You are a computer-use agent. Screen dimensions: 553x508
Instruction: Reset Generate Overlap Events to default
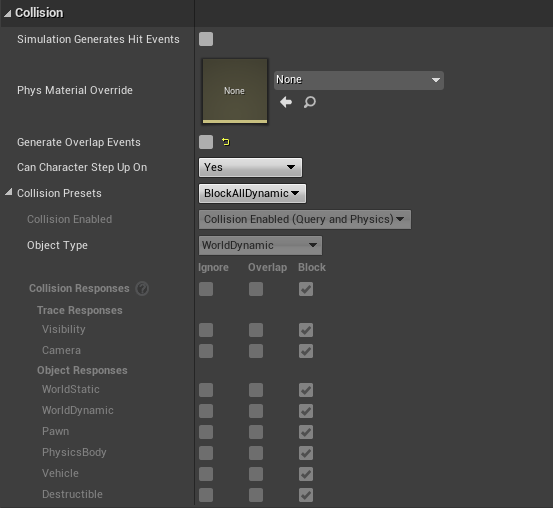[226, 142]
